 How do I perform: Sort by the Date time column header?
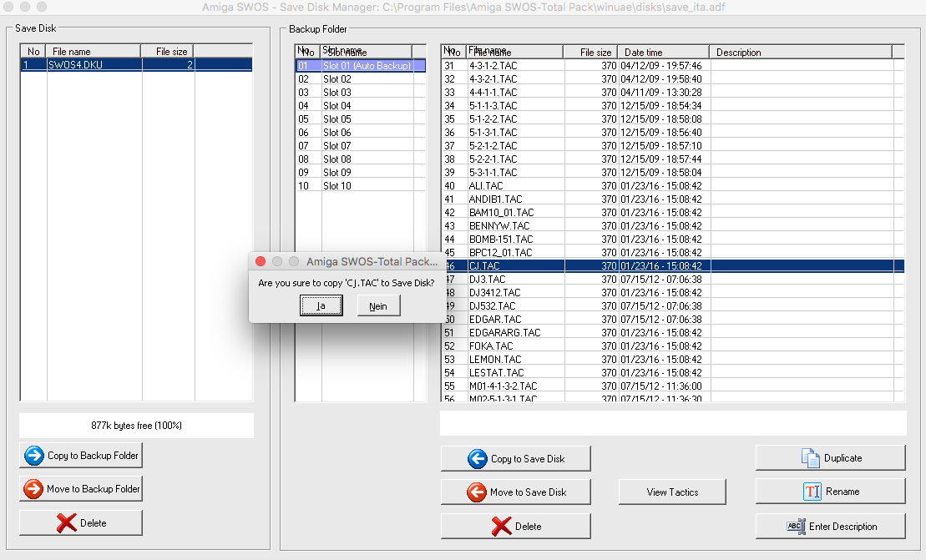(x=662, y=52)
